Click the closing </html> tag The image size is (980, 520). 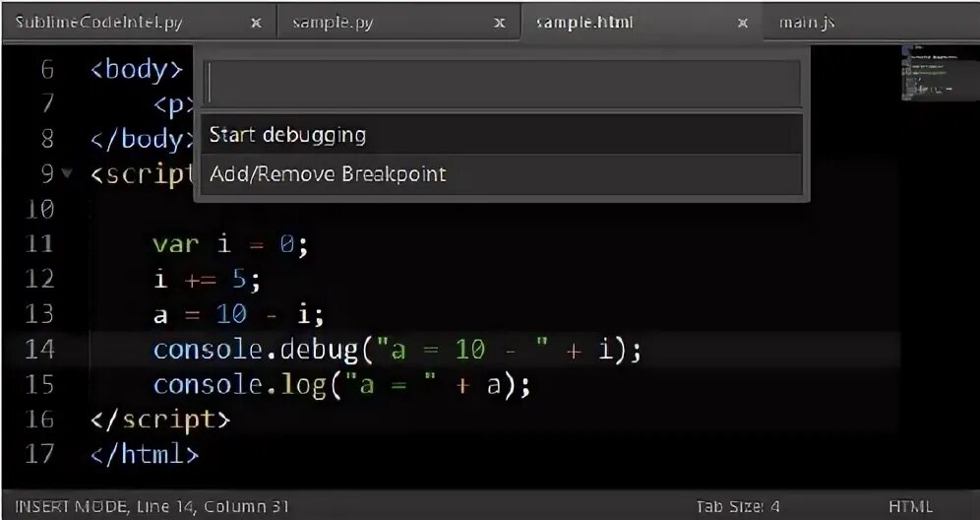click(145, 454)
